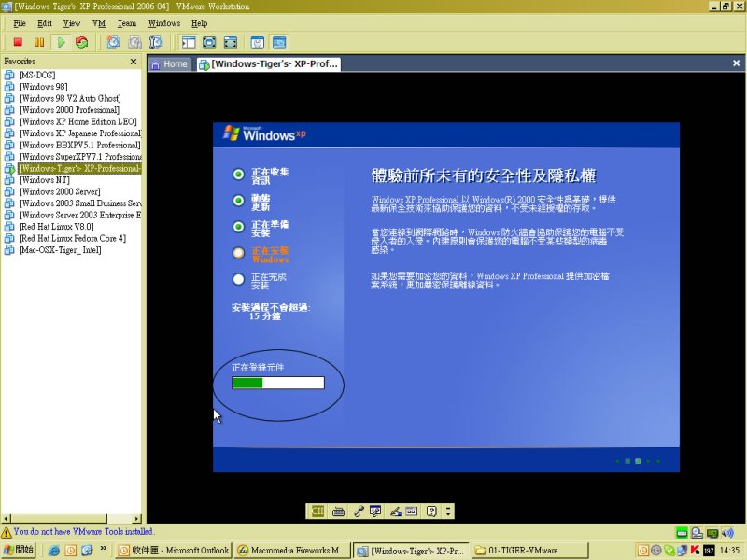Image resolution: width=747 pixels, height=560 pixels.
Task: Open the File menu
Action: click(x=20, y=23)
